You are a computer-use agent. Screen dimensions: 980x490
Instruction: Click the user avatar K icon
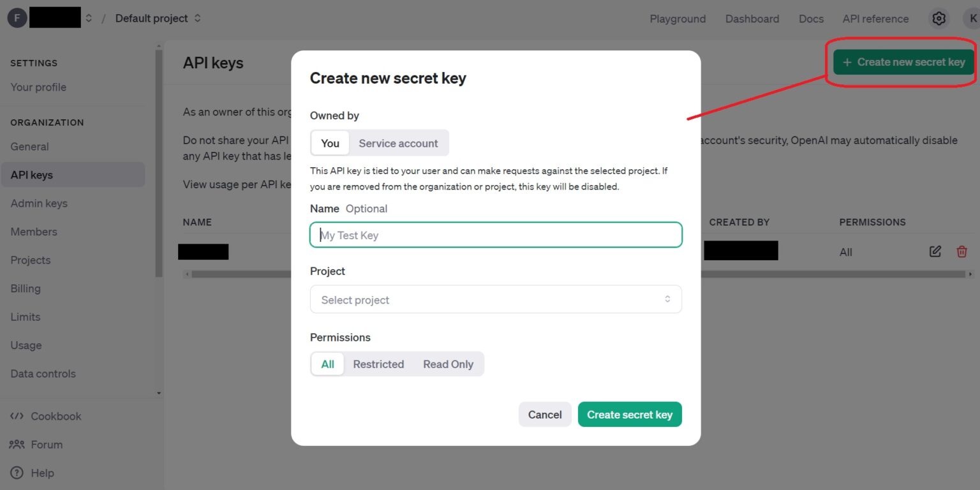[x=971, y=19]
